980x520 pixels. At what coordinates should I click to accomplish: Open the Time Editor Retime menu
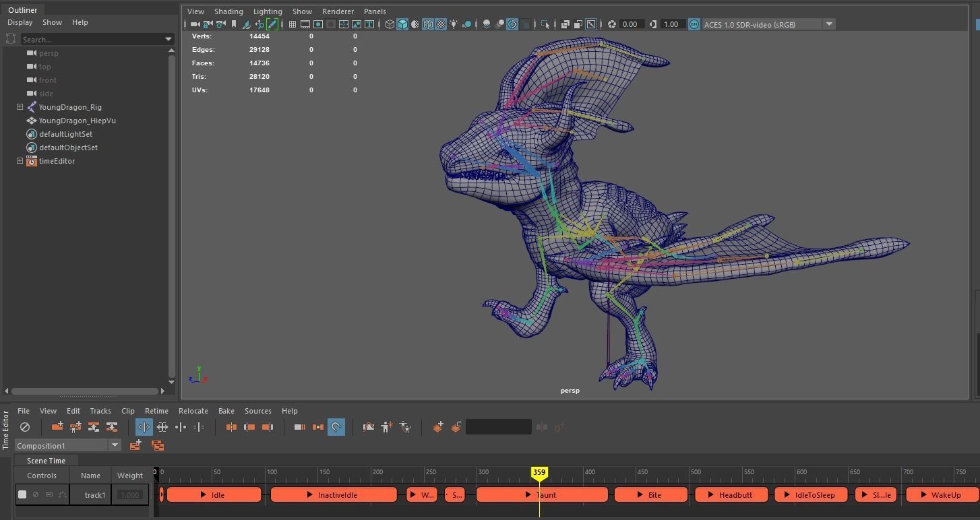[x=156, y=411]
